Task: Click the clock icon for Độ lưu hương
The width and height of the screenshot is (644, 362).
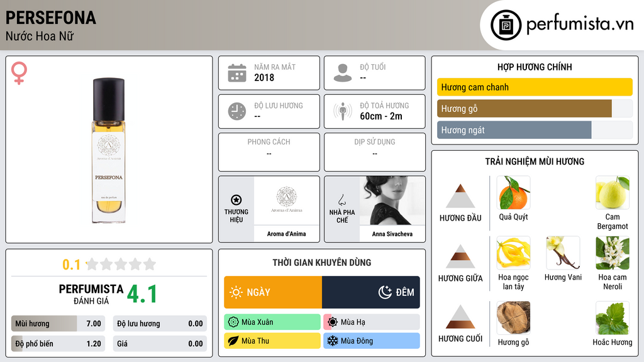Action: (x=237, y=111)
